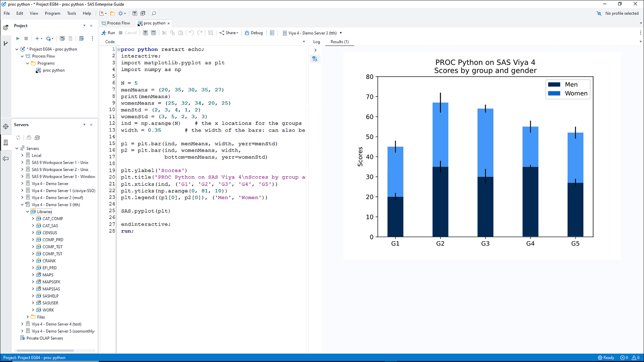The width and height of the screenshot is (644, 362).
Task: Click the New item icon in main toolbar
Action: point(103,14)
